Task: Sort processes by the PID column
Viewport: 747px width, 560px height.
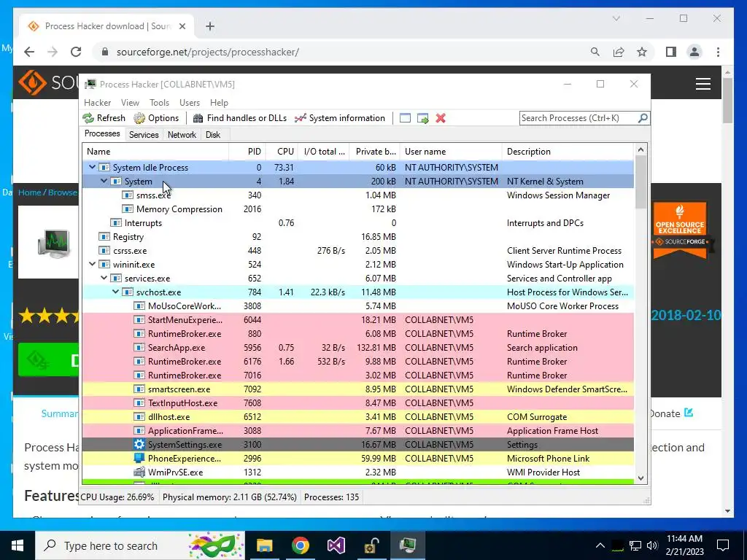Action: pyautogui.click(x=247, y=152)
